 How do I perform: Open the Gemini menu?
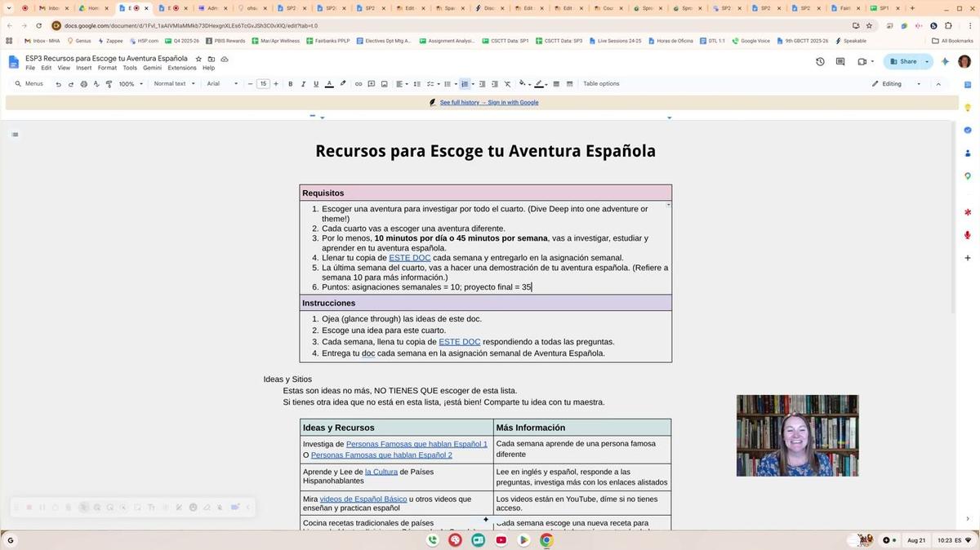pos(152,68)
